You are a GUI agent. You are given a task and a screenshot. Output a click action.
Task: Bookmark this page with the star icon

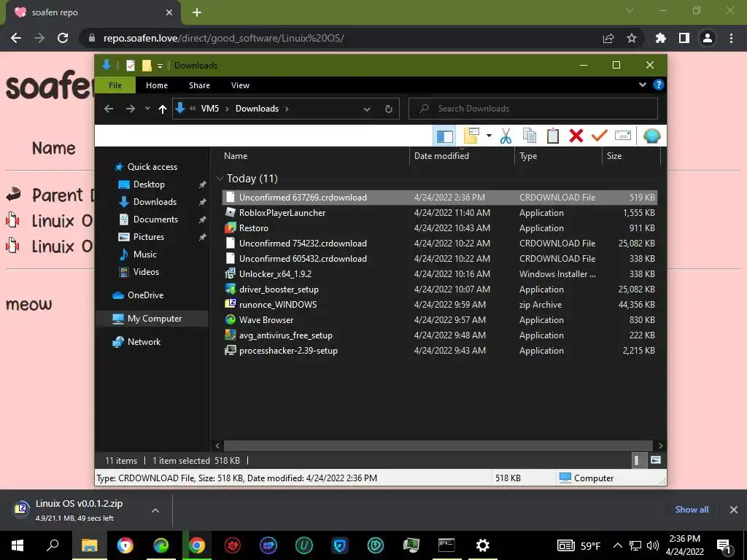click(631, 38)
